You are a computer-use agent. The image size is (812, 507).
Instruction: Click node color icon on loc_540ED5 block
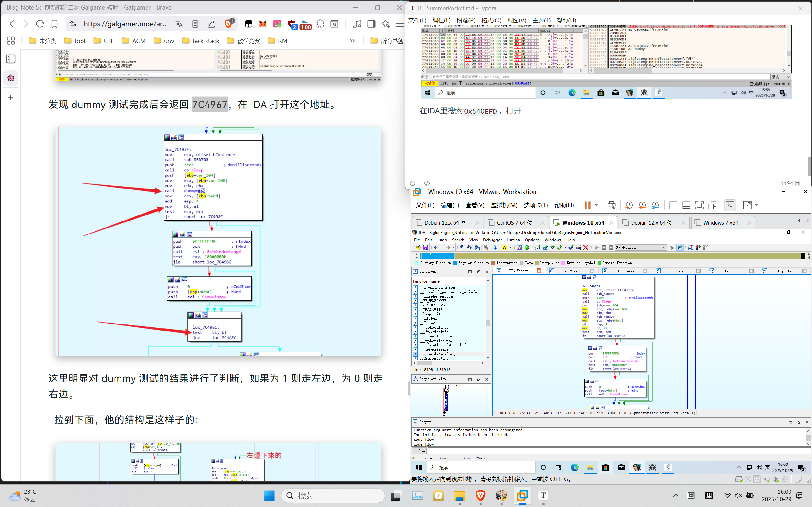584,277
